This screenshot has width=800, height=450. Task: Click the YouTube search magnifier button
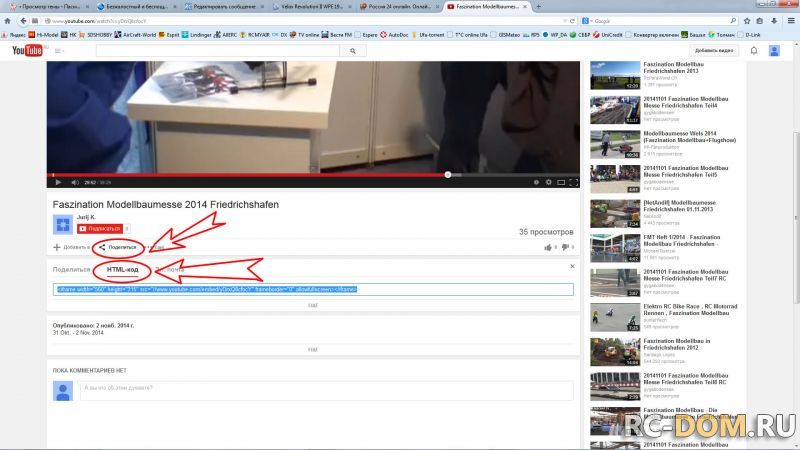pos(353,51)
